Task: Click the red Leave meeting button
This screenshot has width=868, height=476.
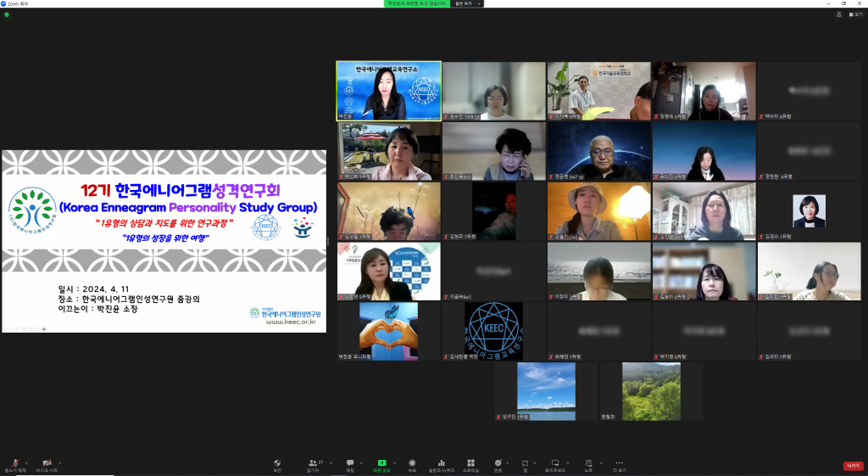Action: [x=853, y=466]
